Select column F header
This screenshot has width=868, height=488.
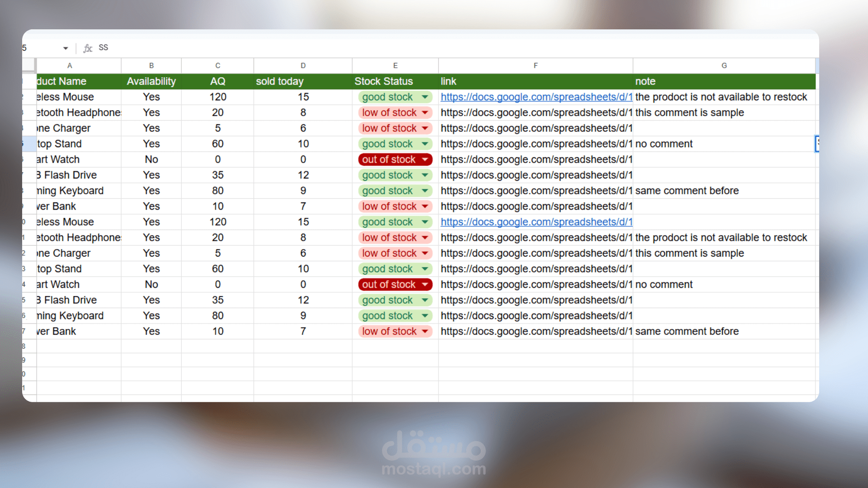point(536,66)
